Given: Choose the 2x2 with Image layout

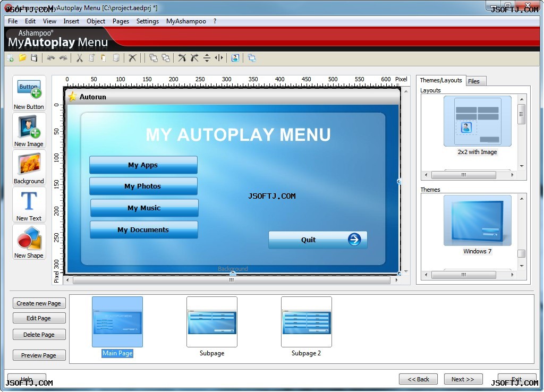Looking at the screenshot, I should pyautogui.click(x=478, y=121).
